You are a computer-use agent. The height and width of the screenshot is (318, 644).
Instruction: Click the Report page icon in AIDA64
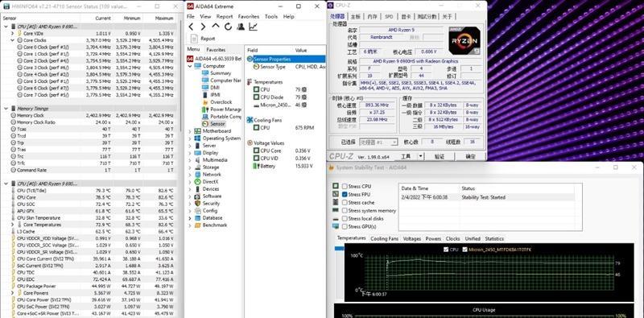pos(194,39)
